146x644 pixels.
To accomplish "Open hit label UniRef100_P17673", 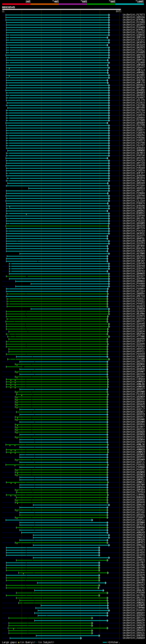I will pos(133,15).
